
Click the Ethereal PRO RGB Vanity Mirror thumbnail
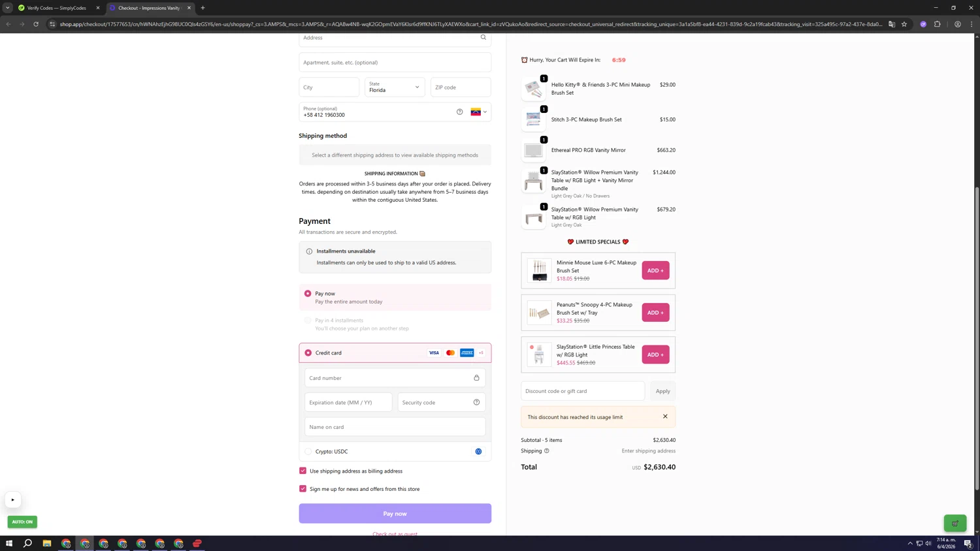(x=533, y=150)
